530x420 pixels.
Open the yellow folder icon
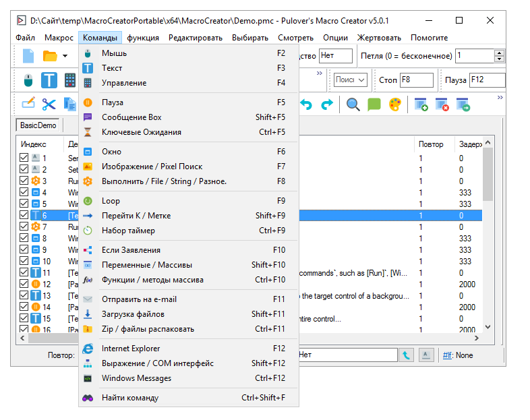50,56
